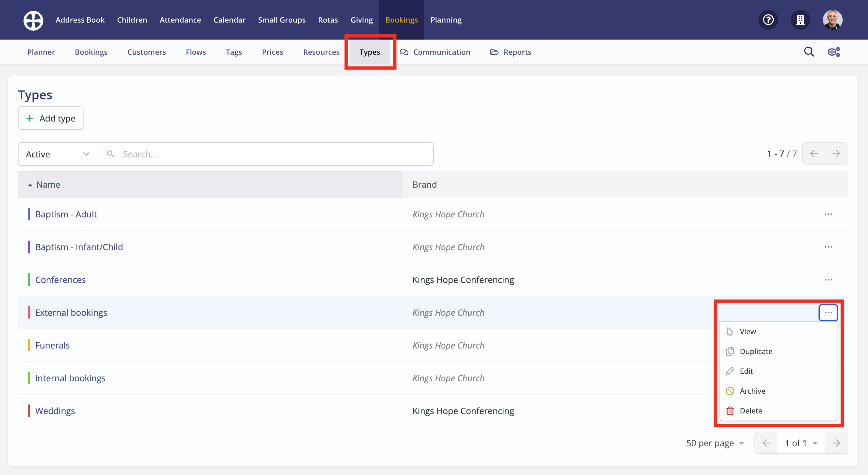Open the Prices tab
The width and height of the screenshot is (868, 475).
click(273, 52)
